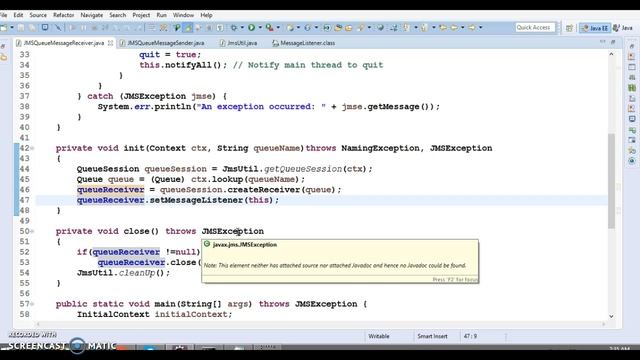Go Back using yellow left arrow icon
The height and width of the screenshot is (360, 640).
(x=454, y=27)
